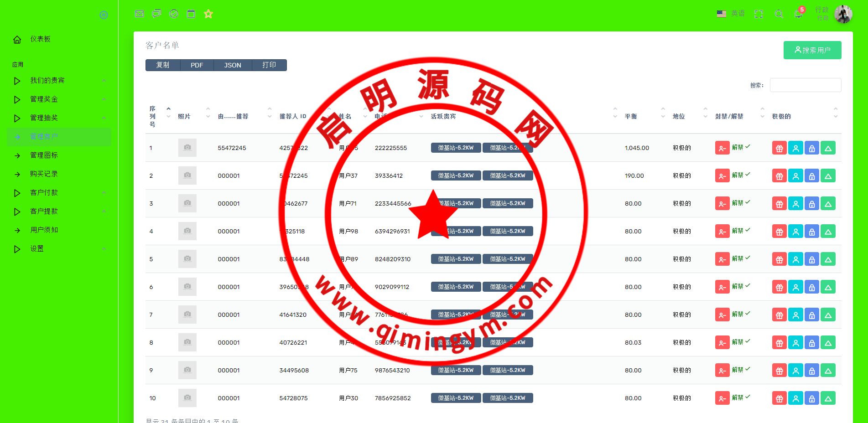Open the notification bell with badge 5
The image size is (868, 423).
pos(798,14)
